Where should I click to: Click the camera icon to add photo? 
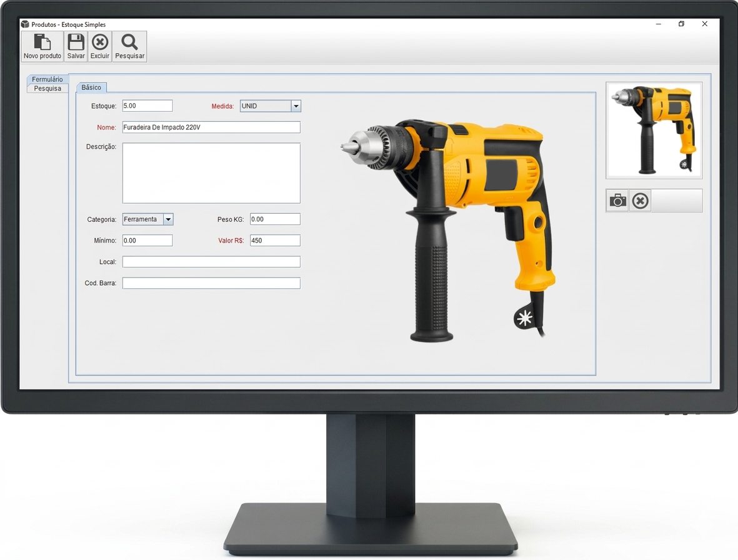[x=617, y=201]
